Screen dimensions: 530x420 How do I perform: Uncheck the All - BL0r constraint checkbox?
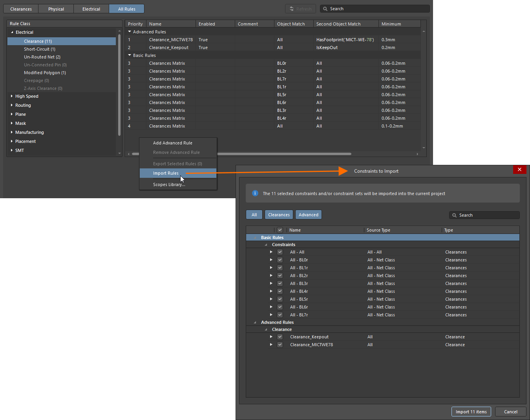280,260
